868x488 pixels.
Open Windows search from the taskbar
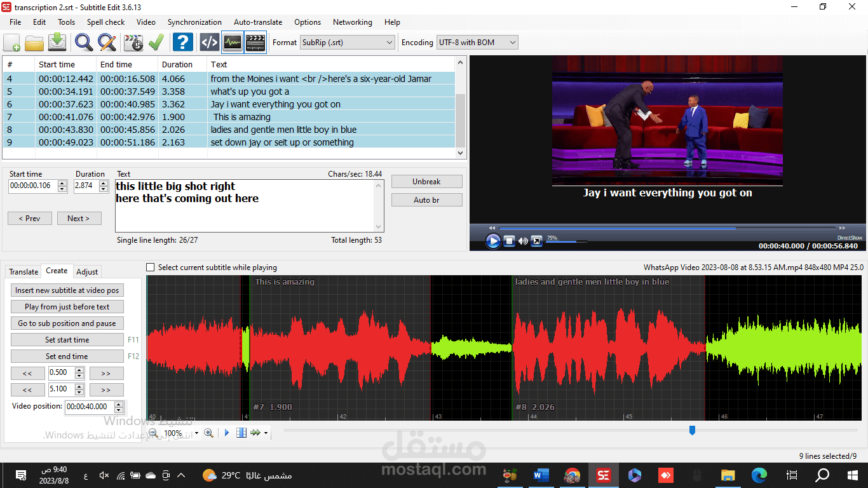tap(822, 475)
